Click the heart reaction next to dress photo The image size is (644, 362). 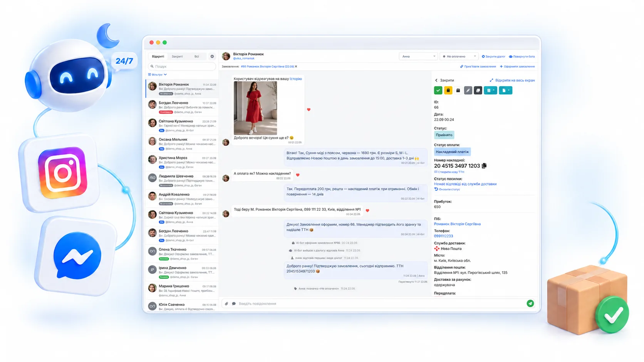click(309, 110)
